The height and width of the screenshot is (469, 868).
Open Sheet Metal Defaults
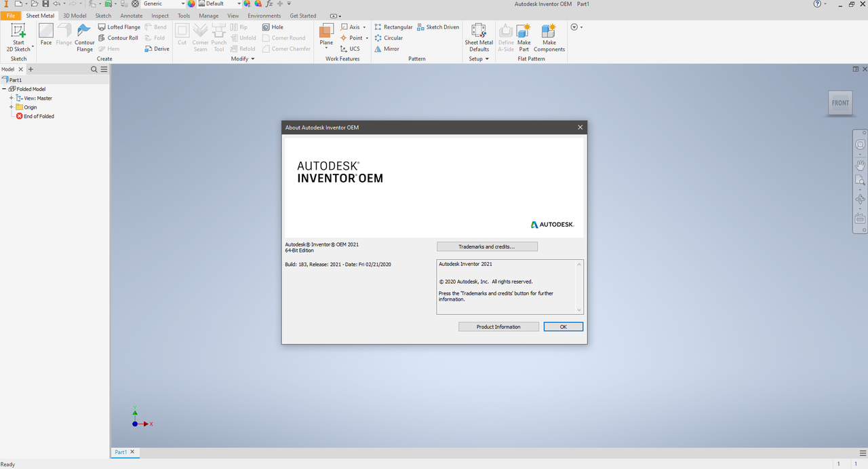click(x=479, y=37)
